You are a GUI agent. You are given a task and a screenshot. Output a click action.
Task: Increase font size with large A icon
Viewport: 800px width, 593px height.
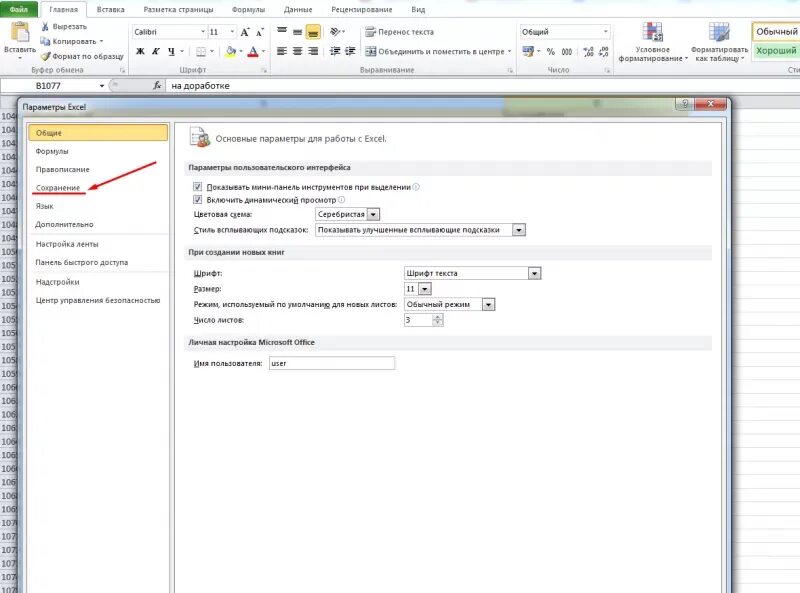(x=245, y=32)
